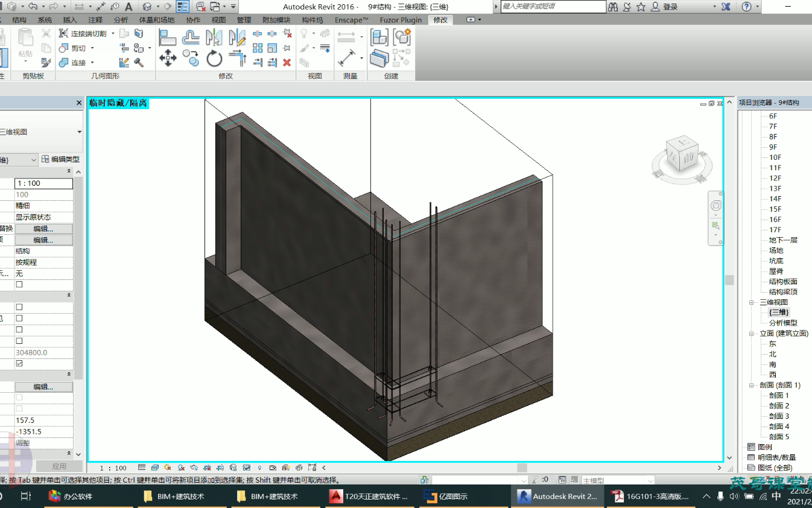Select the Copy tool on the ribbon
The image size is (812, 508).
tap(190, 59)
